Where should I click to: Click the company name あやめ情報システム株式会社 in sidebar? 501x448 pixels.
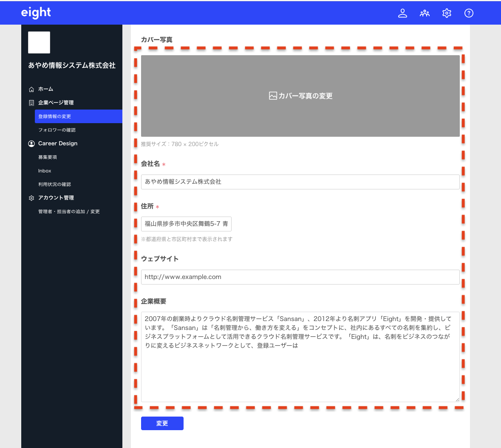[72, 65]
